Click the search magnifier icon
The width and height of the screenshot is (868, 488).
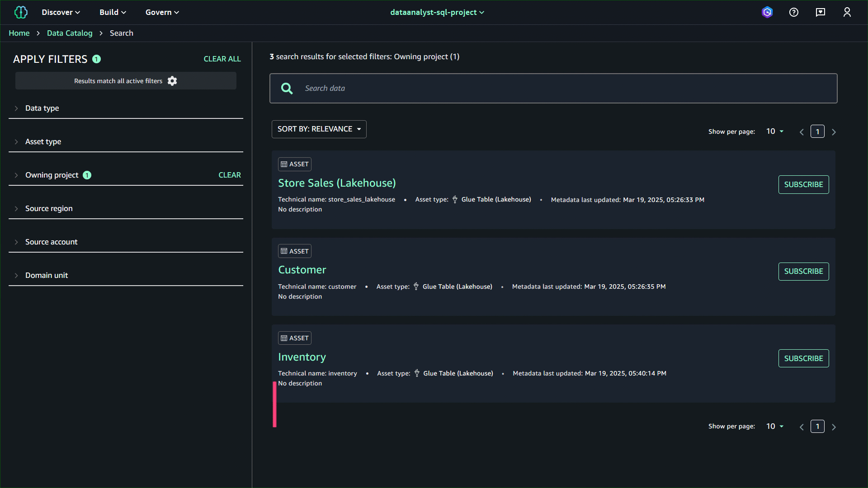(x=287, y=89)
